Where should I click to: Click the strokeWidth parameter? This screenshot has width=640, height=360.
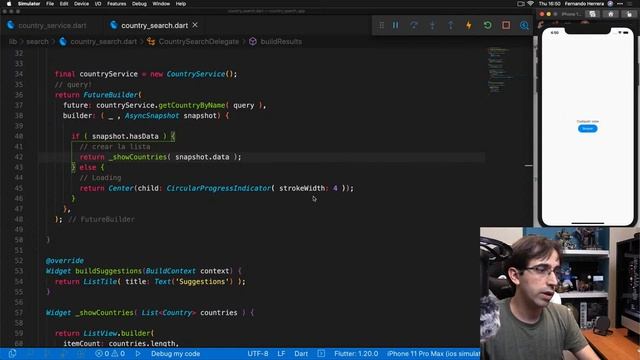click(x=302, y=188)
